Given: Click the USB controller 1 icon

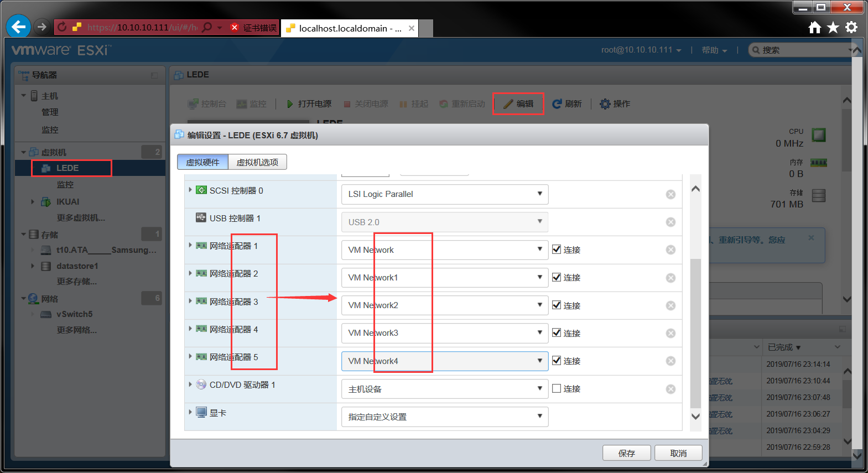Looking at the screenshot, I should pyautogui.click(x=201, y=217).
